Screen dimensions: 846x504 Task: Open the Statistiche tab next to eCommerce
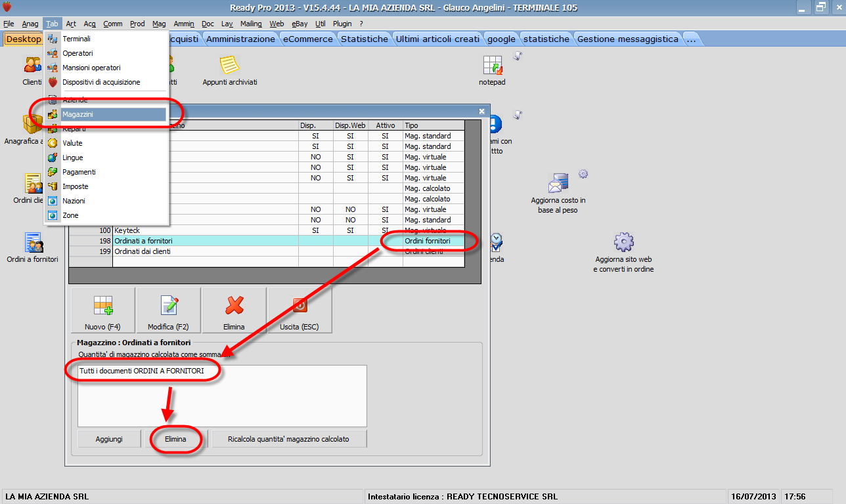365,39
